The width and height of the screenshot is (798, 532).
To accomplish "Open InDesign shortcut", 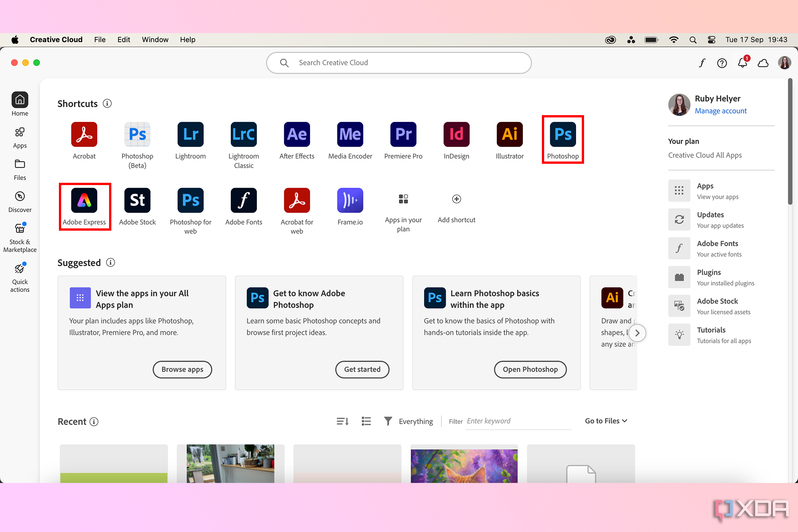I will [x=456, y=135].
